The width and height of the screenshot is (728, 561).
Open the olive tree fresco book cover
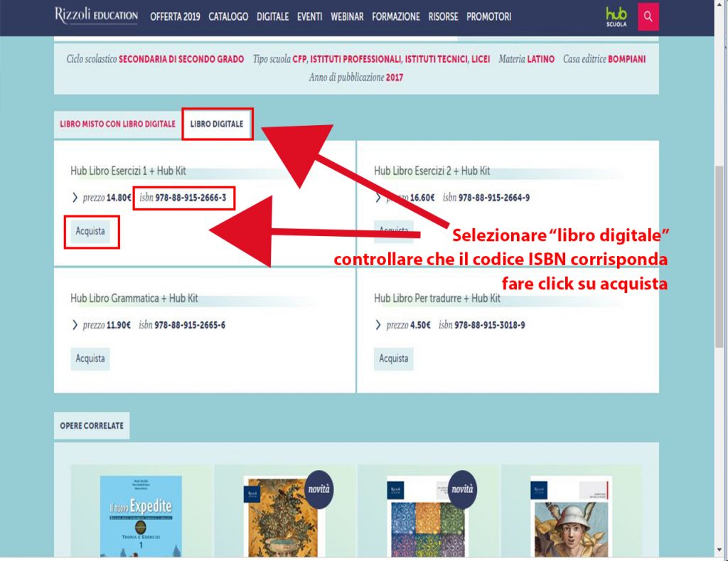coord(283,518)
